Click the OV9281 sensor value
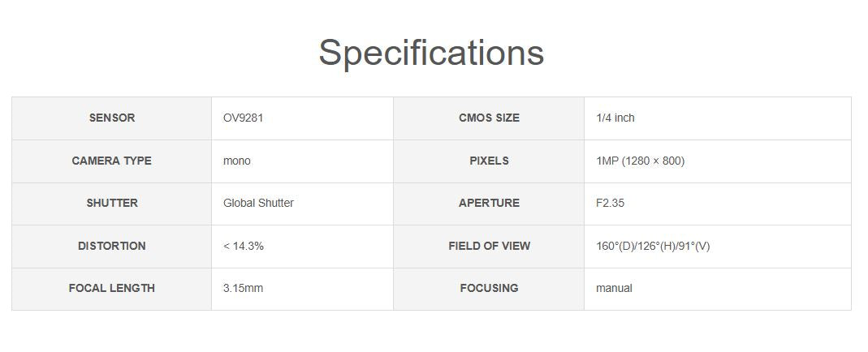 coord(243,118)
